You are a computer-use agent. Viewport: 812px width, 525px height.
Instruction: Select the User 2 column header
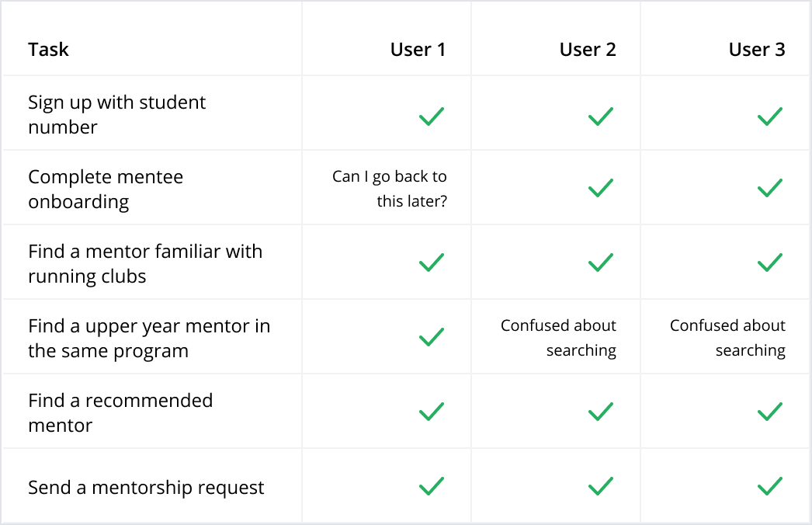click(x=588, y=49)
